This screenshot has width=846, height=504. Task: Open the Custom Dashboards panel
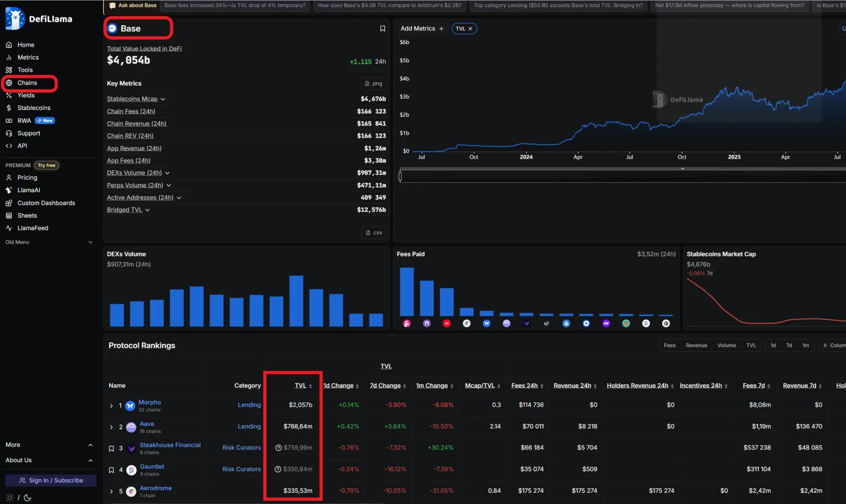[x=46, y=202]
